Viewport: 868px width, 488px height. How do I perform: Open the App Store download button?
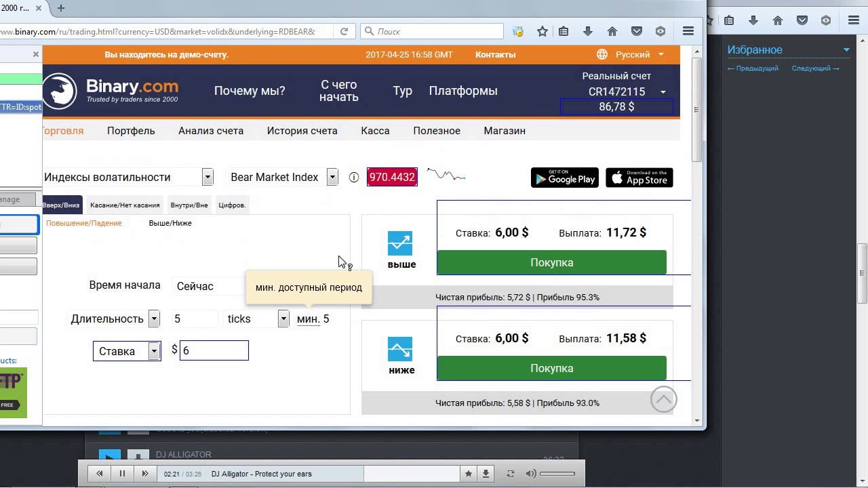[639, 178]
